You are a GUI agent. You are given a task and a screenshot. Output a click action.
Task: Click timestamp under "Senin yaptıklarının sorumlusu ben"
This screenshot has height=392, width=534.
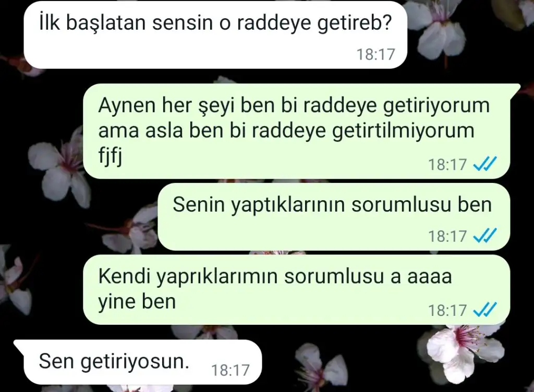[447, 236]
